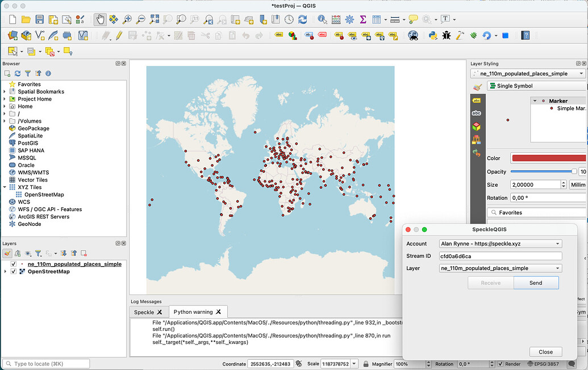
Task: Open the Manage Map Themes eye icon
Action: pos(28,253)
